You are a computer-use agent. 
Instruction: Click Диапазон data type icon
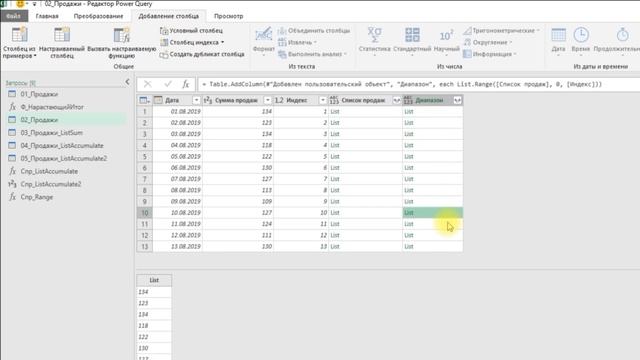tap(408, 100)
